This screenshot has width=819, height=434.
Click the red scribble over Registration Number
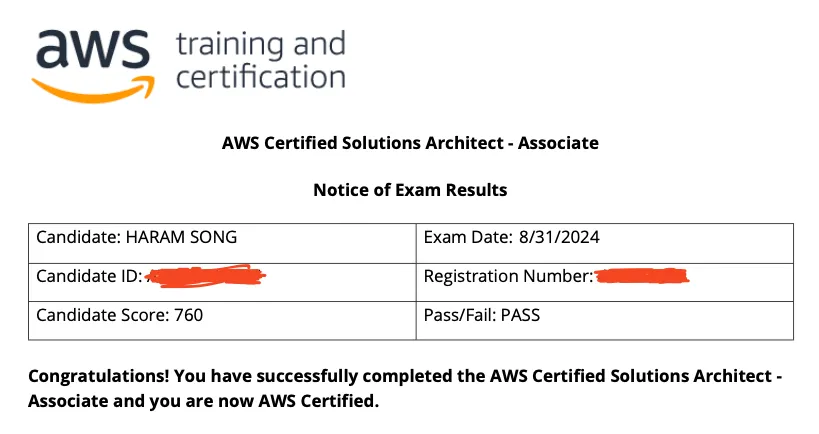coord(643,274)
